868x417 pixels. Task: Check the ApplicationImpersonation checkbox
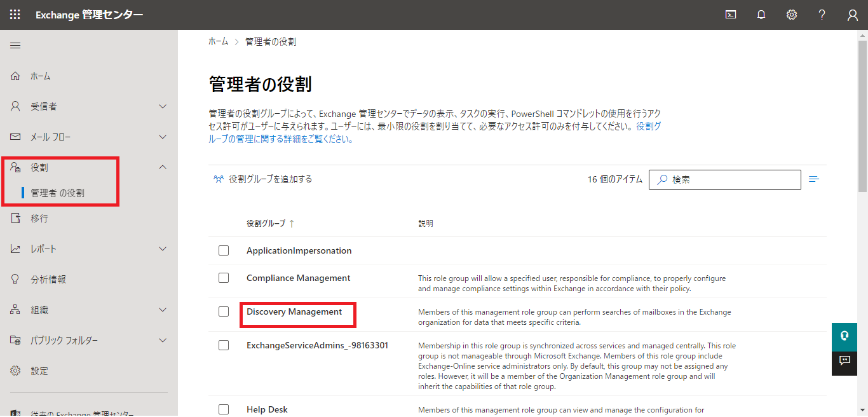click(x=224, y=250)
